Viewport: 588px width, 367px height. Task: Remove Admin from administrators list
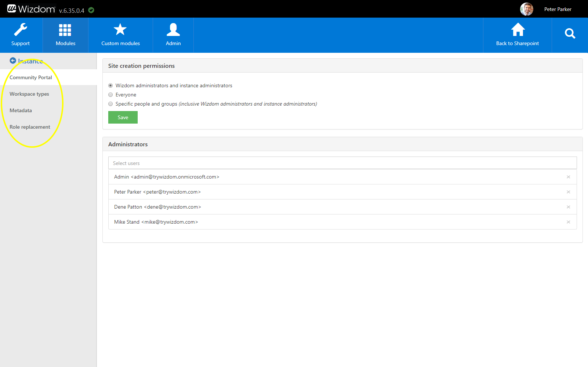568,177
